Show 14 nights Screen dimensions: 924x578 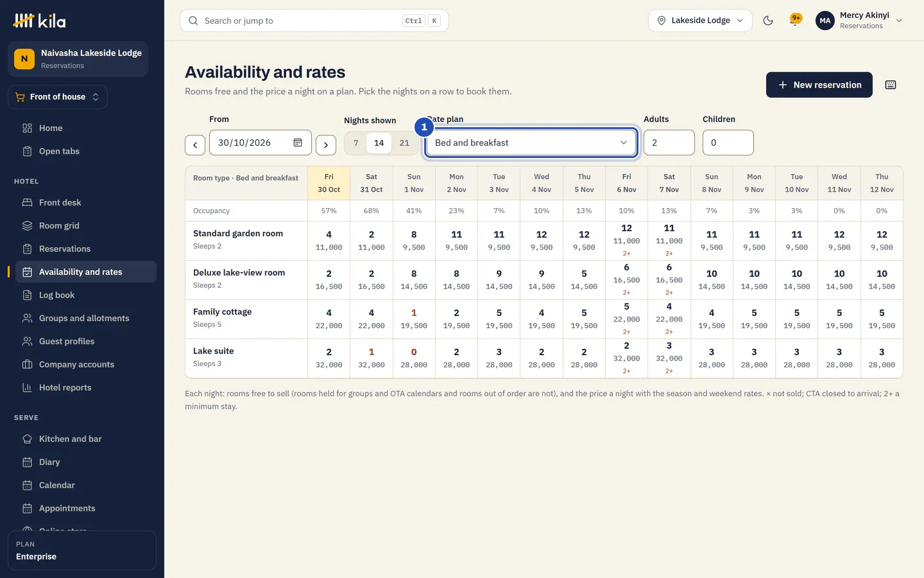click(x=379, y=143)
